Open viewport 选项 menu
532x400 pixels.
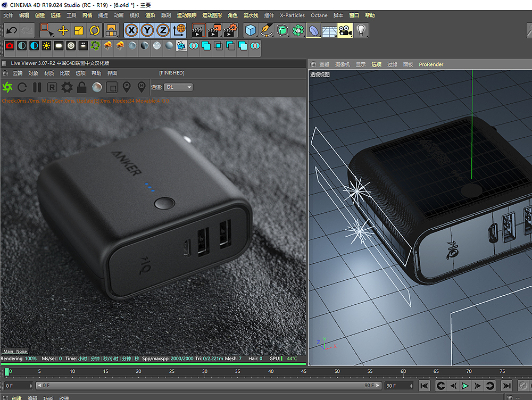(376, 64)
